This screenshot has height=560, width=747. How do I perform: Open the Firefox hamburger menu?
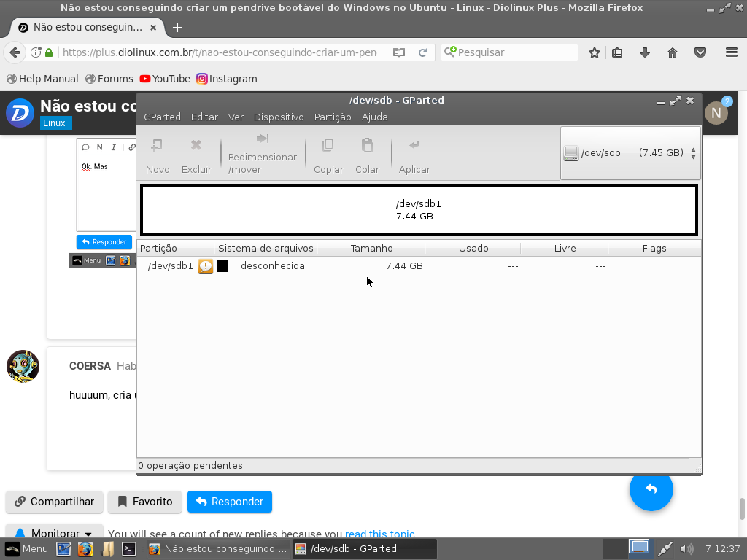pyautogui.click(x=732, y=52)
